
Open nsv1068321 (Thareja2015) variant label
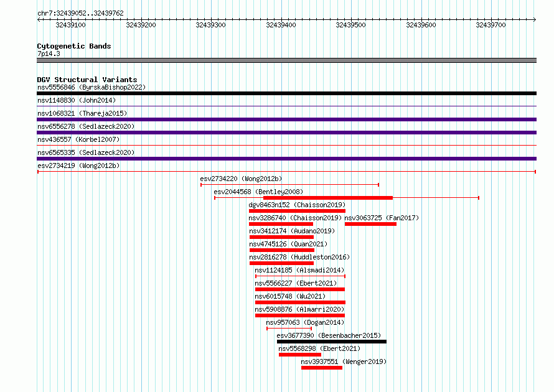pos(82,113)
